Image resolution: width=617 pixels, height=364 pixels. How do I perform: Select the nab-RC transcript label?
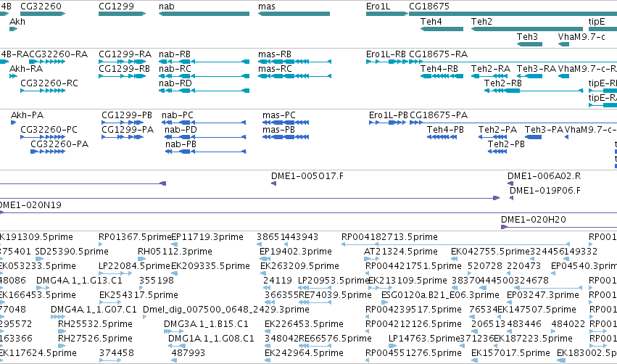point(175,68)
